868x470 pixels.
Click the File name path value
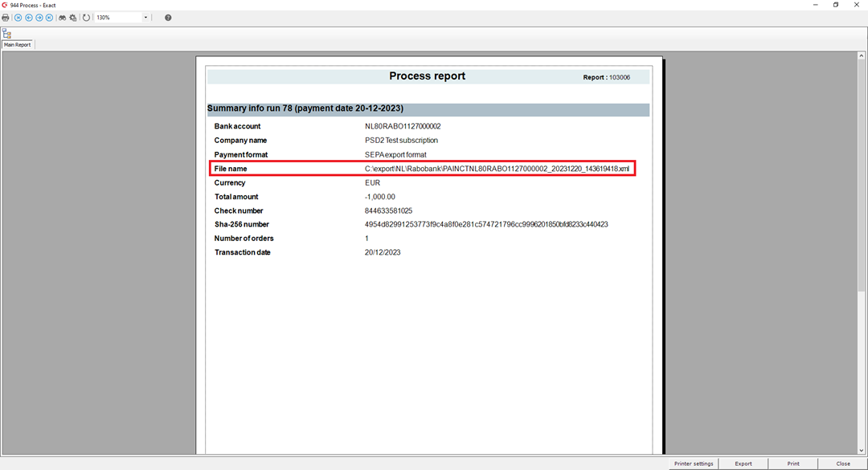pos(497,169)
